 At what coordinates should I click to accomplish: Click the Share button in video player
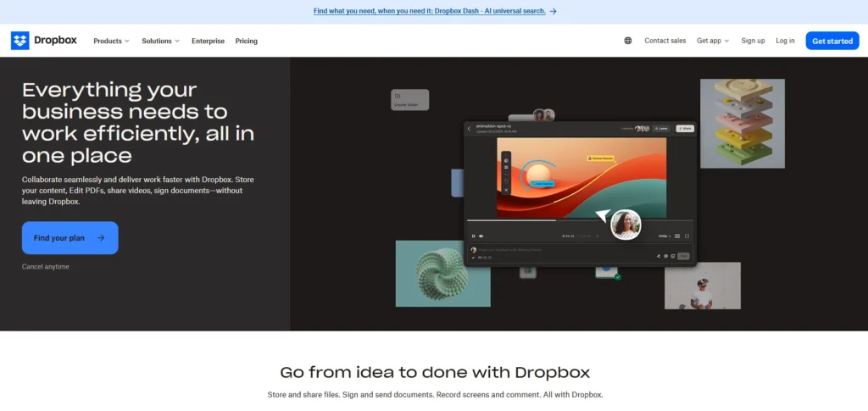(x=685, y=128)
